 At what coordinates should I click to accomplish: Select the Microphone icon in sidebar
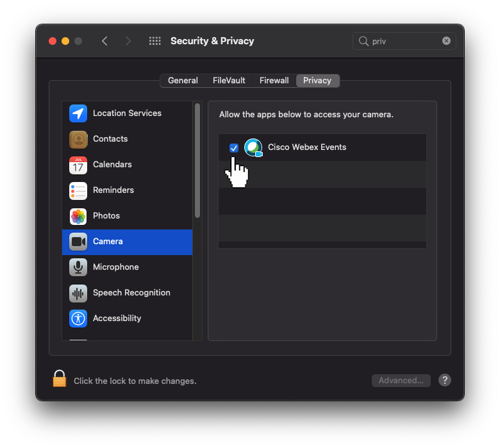78,267
